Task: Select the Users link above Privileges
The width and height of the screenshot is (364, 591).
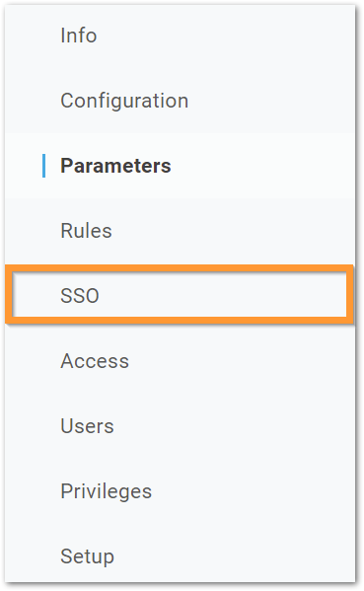Action: pyautogui.click(x=87, y=426)
